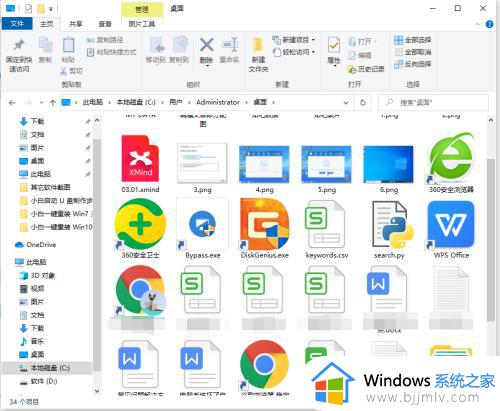Click 粘贴快捷方式 in the ribbon

tap(111, 52)
